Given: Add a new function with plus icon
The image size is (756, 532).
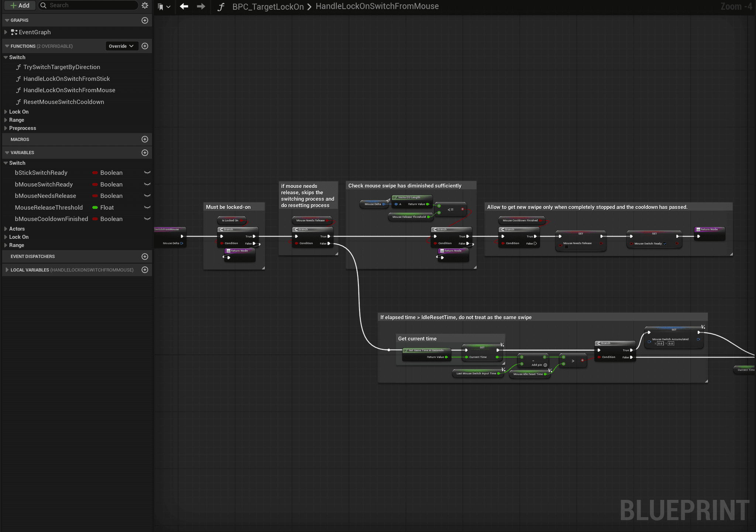Looking at the screenshot, I should [145, 46].
